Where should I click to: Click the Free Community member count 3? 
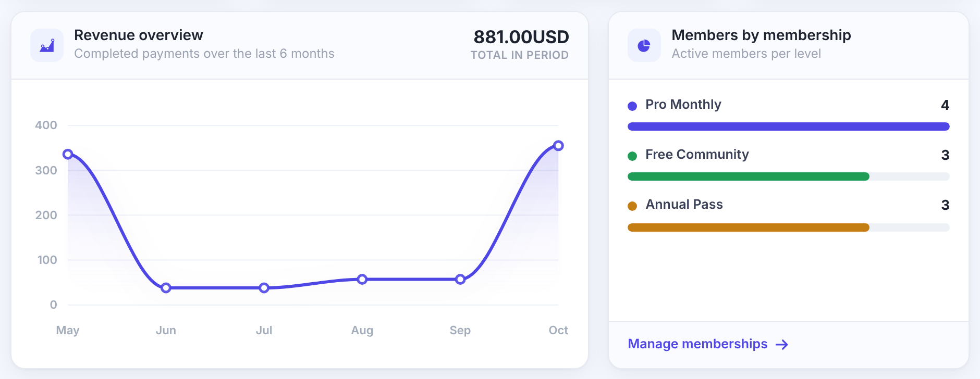pos(945,155)
